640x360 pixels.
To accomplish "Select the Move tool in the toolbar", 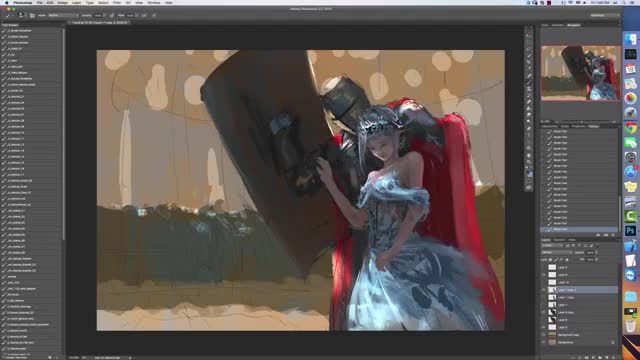I will click(529, 36).
